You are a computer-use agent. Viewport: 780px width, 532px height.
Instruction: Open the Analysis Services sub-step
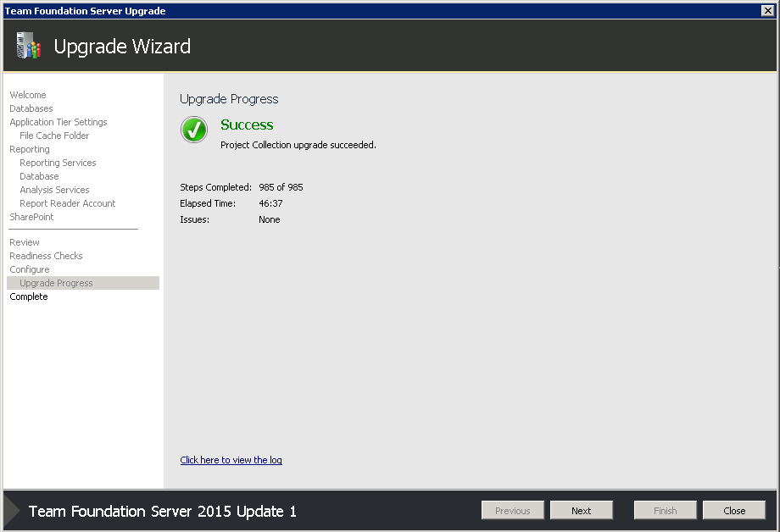pos(54,190)
